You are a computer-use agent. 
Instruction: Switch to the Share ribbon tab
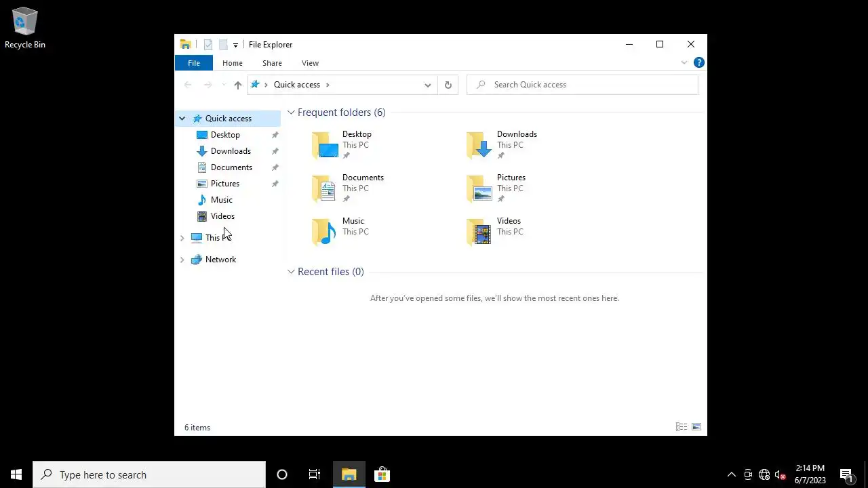(272, 63)
